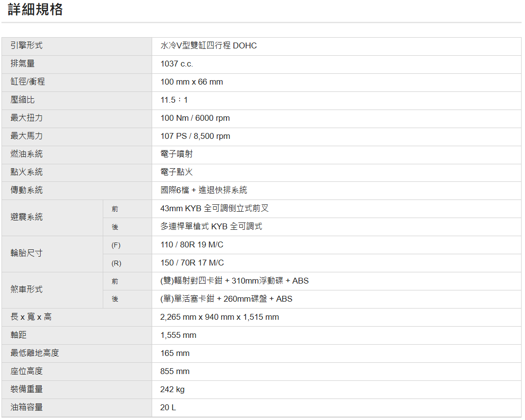Click the 100 Nm / 6000 rpm torque value
This screenshot has height=420, width=525.
click(x=195, y=118)
